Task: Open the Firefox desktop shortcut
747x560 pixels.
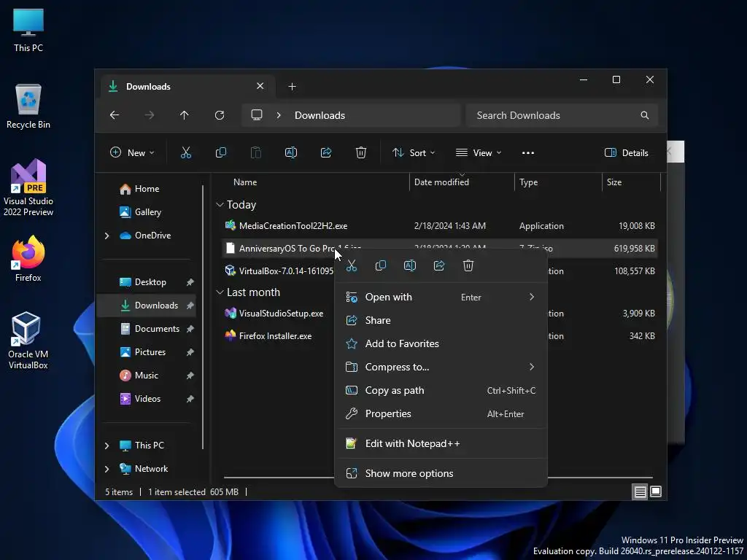Action: coord(28,259)
